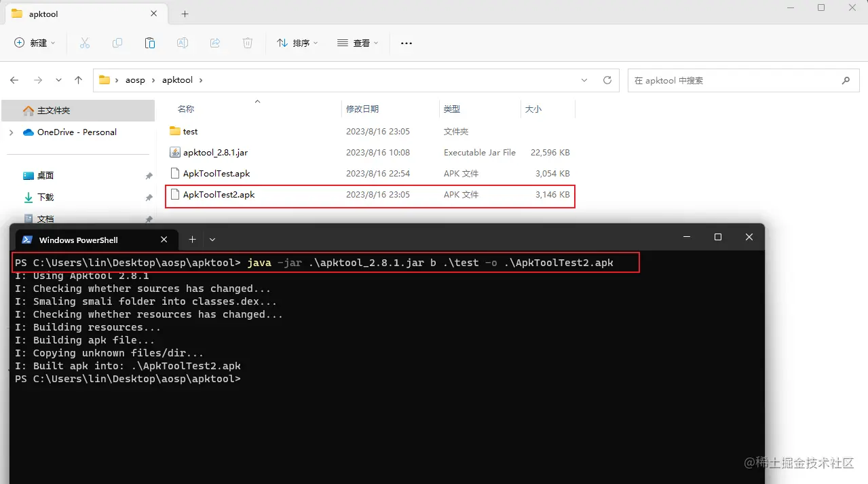Open the 新建 dropdown
The height and width of the screenshot is (484, 868).
(x=35, y=43)
